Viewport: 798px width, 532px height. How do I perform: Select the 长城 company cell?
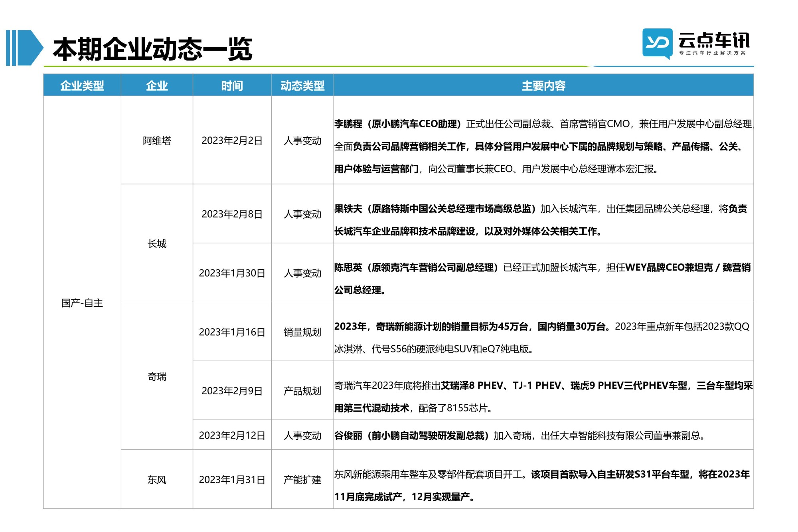point(157,243)
